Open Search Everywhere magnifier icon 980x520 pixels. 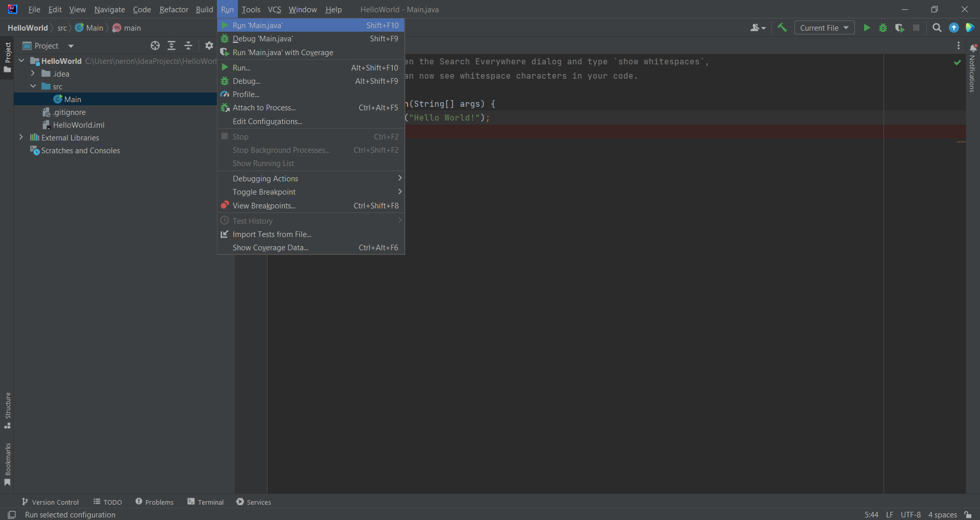pyautogui.click(x=937, y=28)
